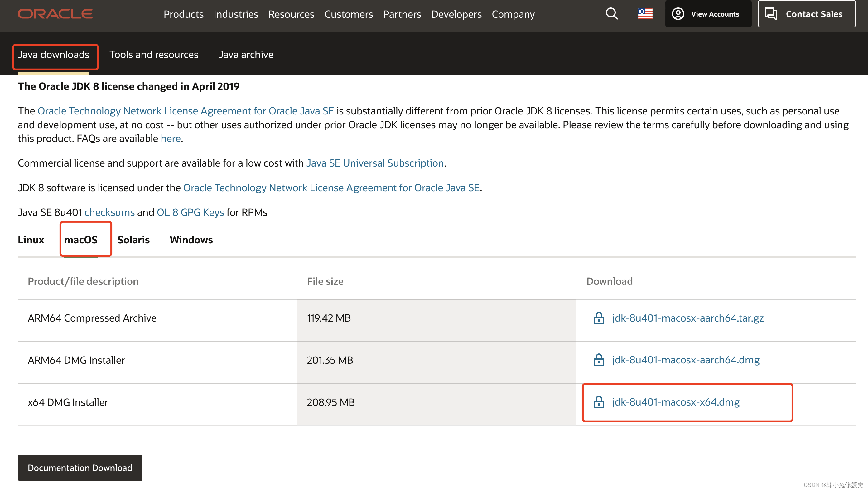
Task: Switch to the Linux tab
Action: [x=31, y=239]
